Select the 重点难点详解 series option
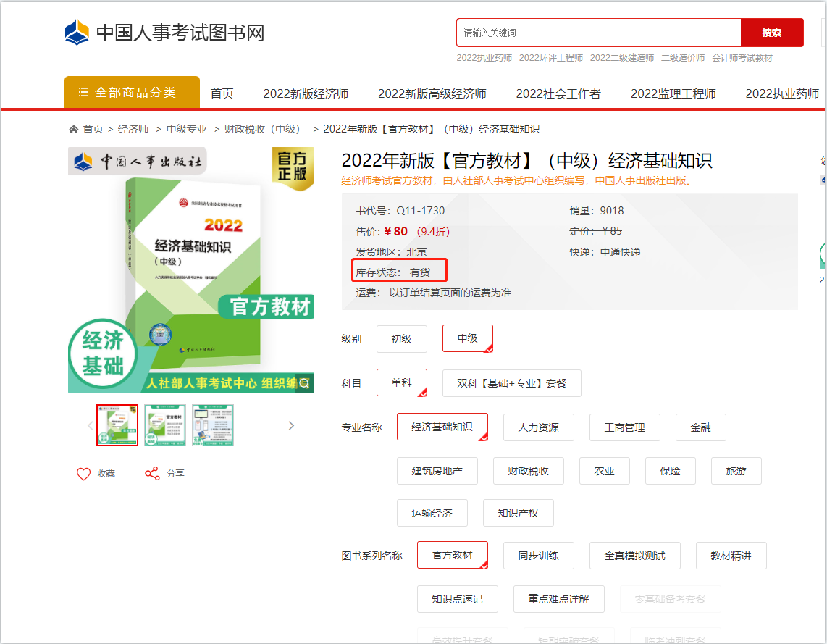This screenshot has width=827, height=644. click(x=558, y=599)
